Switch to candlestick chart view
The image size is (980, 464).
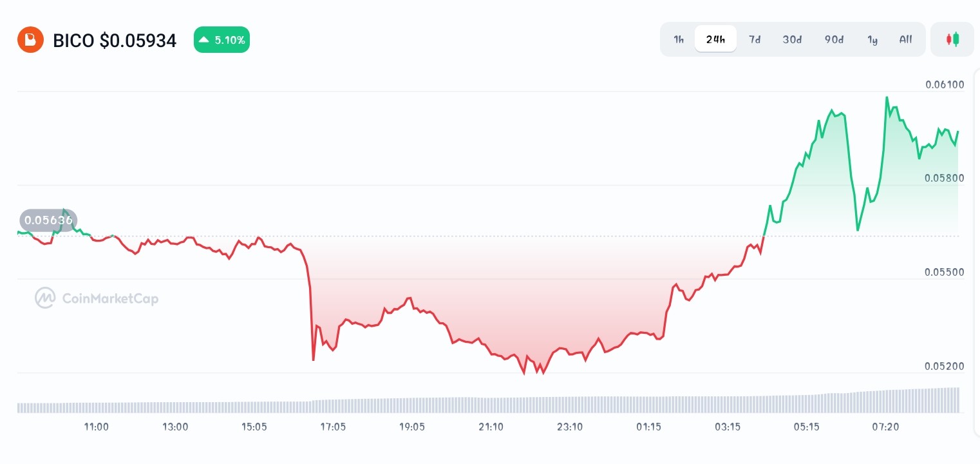(952, 39)
